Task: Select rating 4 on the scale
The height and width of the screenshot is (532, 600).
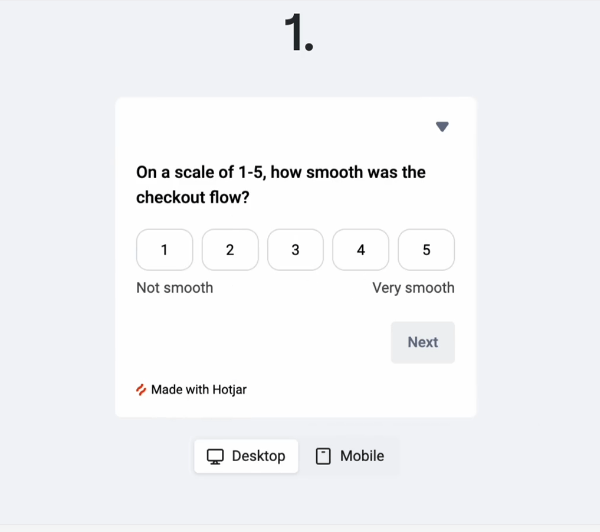Action: coord(360,250)
